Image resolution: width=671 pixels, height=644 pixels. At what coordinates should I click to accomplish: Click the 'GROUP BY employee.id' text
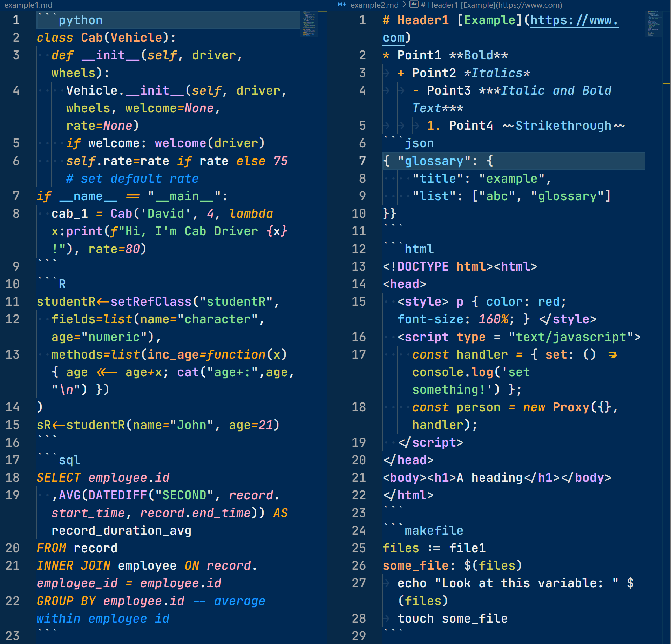110,601
